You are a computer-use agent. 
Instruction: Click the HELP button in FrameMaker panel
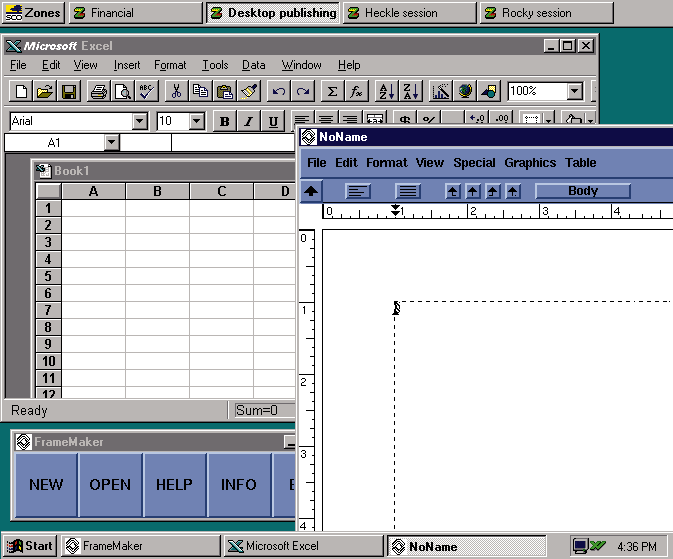174,485
